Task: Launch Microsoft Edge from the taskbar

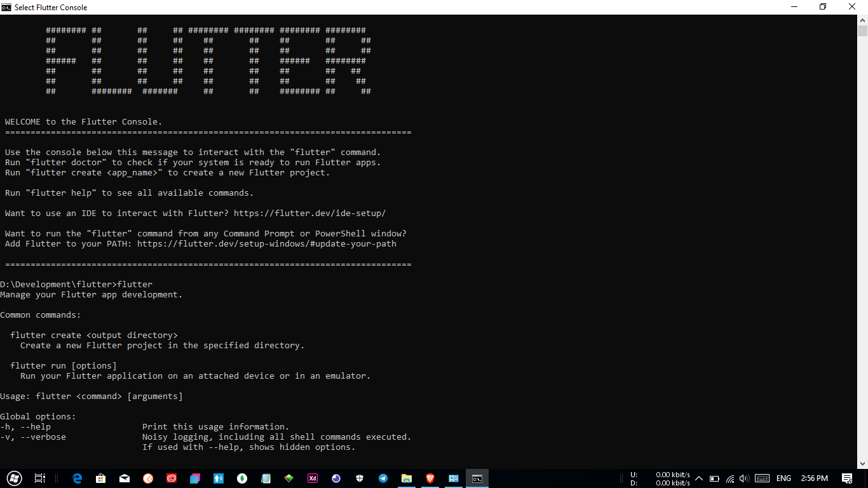Action: coord(78,478)
